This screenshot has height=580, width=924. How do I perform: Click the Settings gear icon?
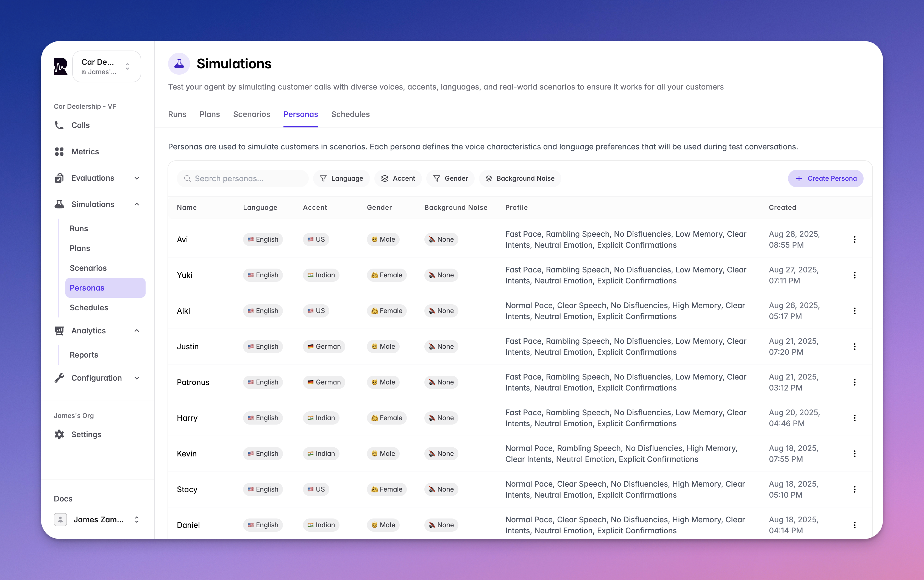[x=59, y=434]
